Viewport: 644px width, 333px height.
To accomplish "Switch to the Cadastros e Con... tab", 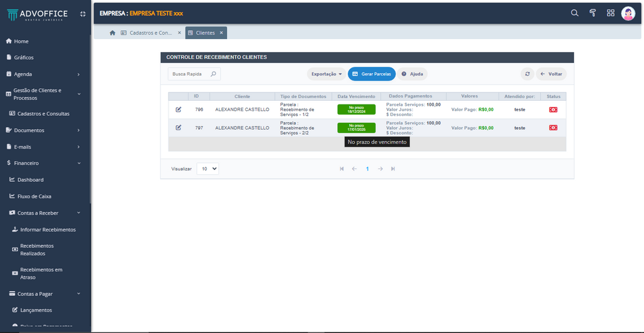I will click(150, 33).
